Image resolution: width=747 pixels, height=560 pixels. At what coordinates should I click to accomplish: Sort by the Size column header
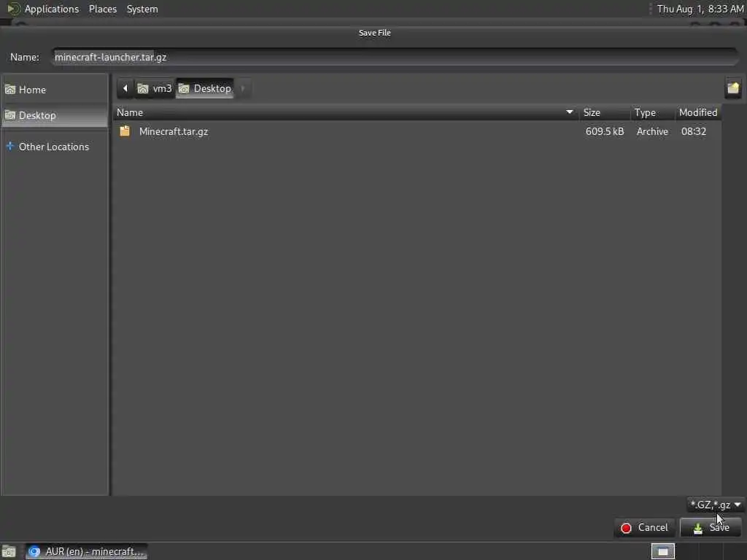[x=604, y=112]
